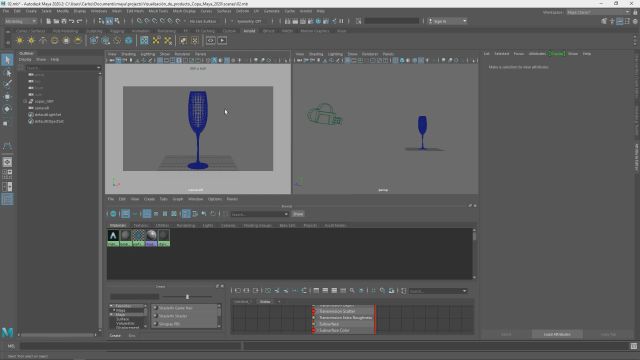Select defaultLightSet in Outliner
The height and width of the screenshot is (360, 640).
(x=48, y=115)
